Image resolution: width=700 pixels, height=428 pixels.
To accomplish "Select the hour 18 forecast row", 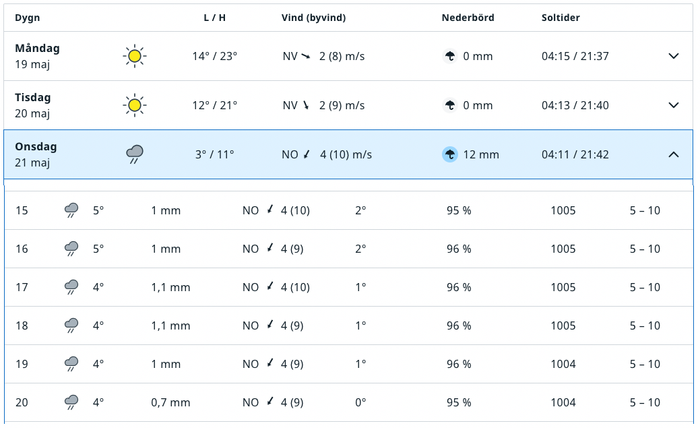I will coord(349,325).
